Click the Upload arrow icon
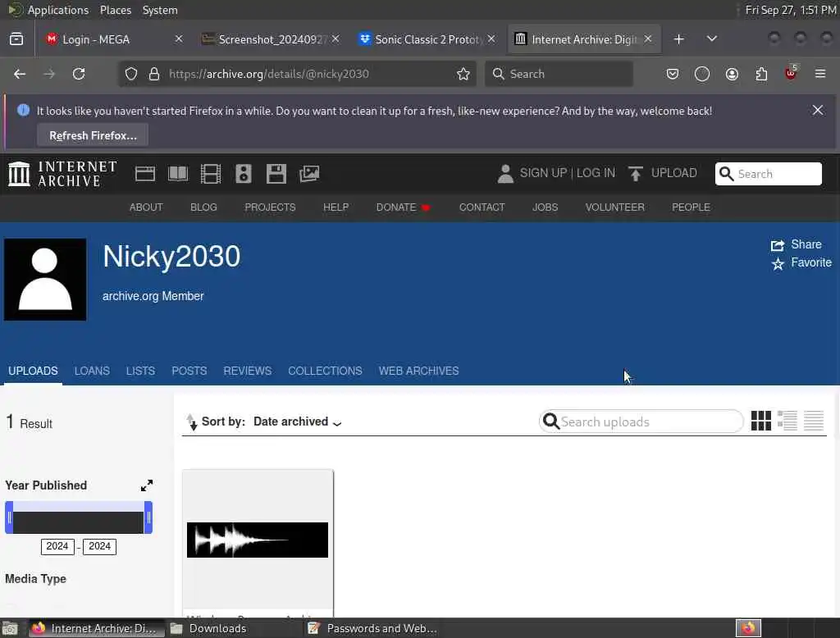 tap(636, 174)
